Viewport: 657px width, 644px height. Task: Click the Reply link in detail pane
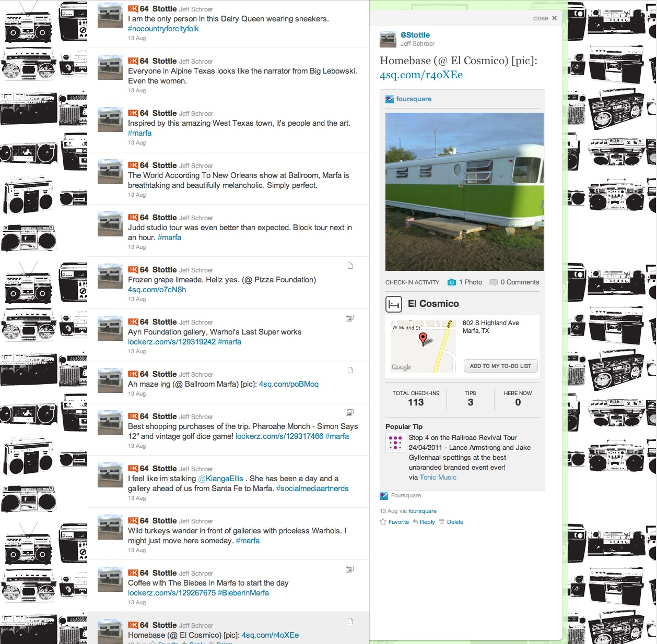pos(427,522)
